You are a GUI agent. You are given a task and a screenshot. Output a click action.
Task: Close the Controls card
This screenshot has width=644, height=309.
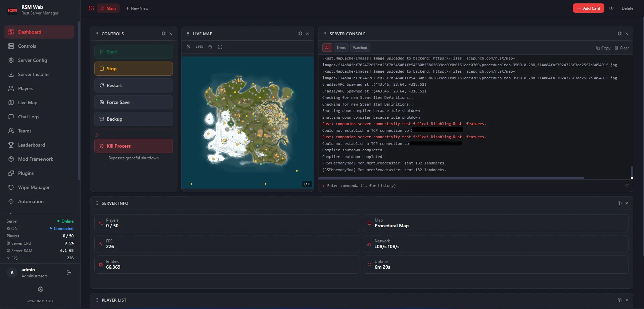click(171, 34)
